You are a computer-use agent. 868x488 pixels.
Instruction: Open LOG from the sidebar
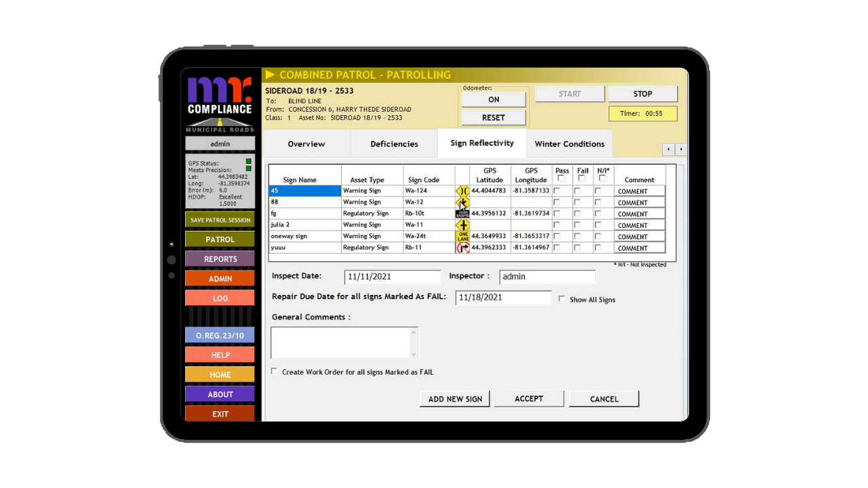point(220,298)
